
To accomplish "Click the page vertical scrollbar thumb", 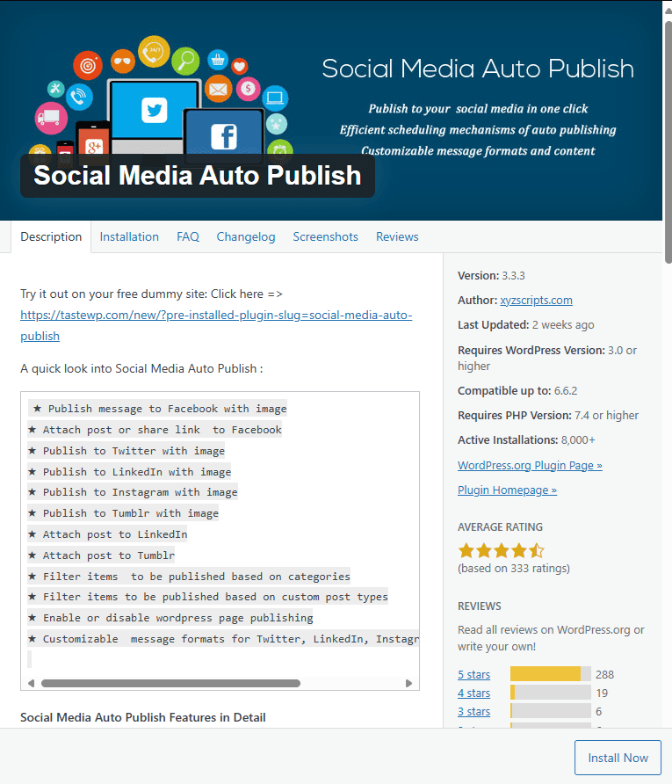I will coord(668,142).
